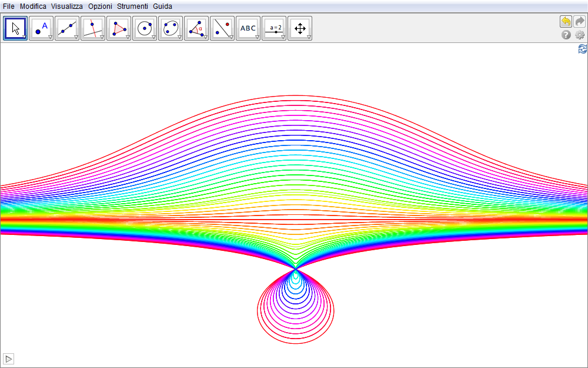Select the Move Graphics View tool
588x368 pixels.
300,28
